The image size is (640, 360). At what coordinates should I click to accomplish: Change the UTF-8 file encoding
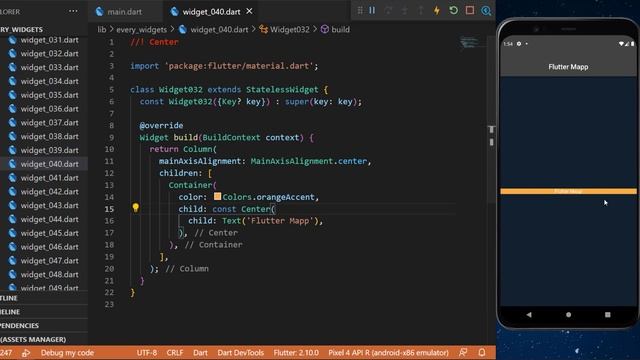coord(147,353)
